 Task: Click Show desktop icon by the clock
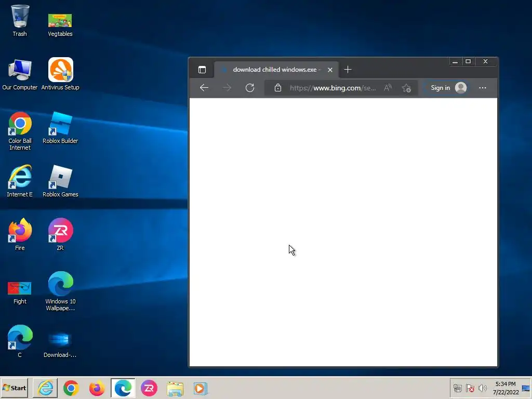526,388
